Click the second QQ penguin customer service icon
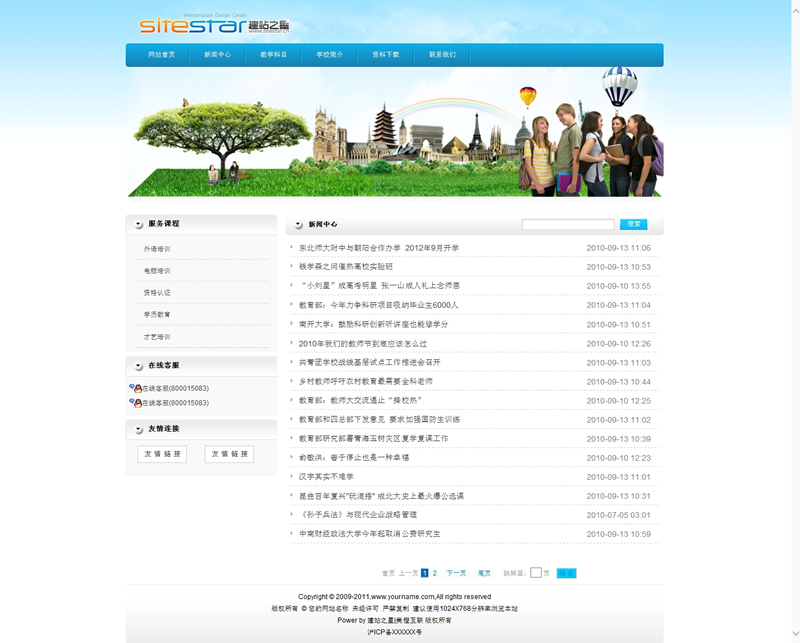This screenshot has height=643, width=800. 135,403
